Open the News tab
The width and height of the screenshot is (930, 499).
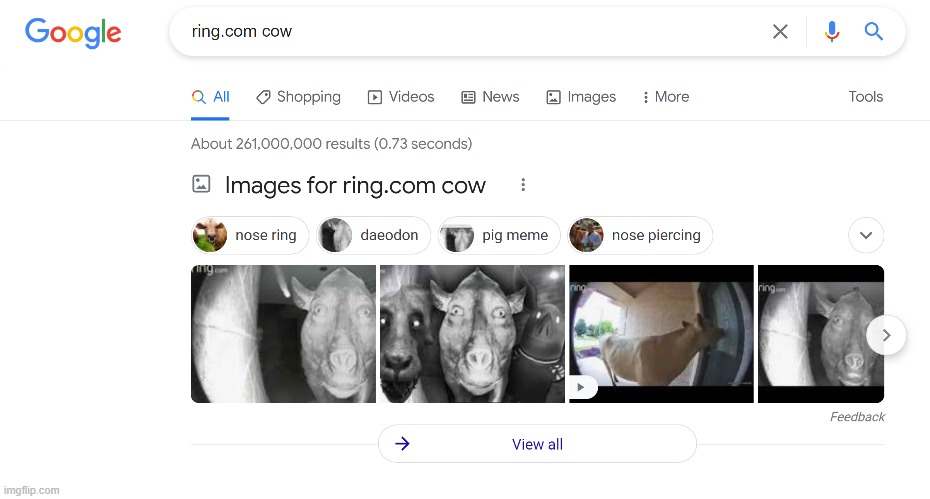[490, 97]
